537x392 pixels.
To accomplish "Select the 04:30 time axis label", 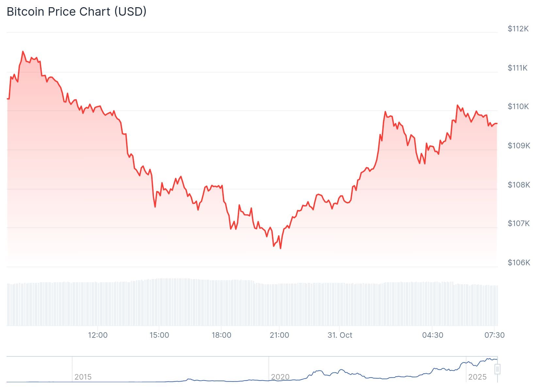I will click(x=432, y=335).
